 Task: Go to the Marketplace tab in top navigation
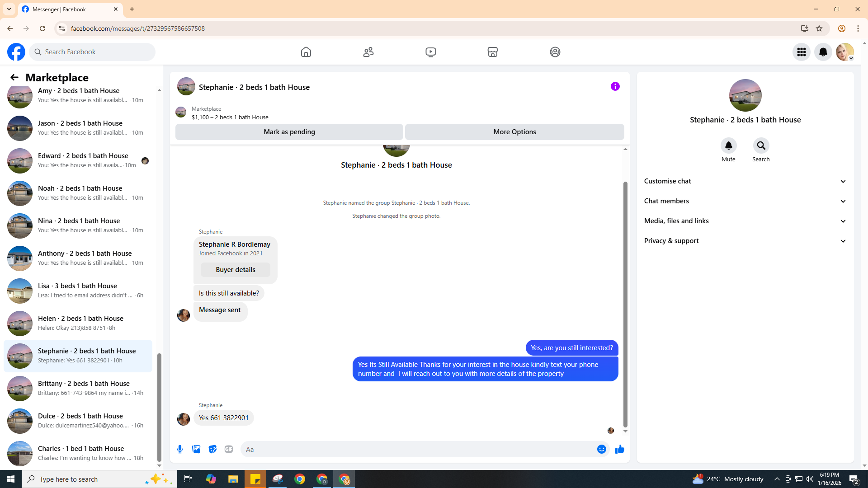[492, 52]
